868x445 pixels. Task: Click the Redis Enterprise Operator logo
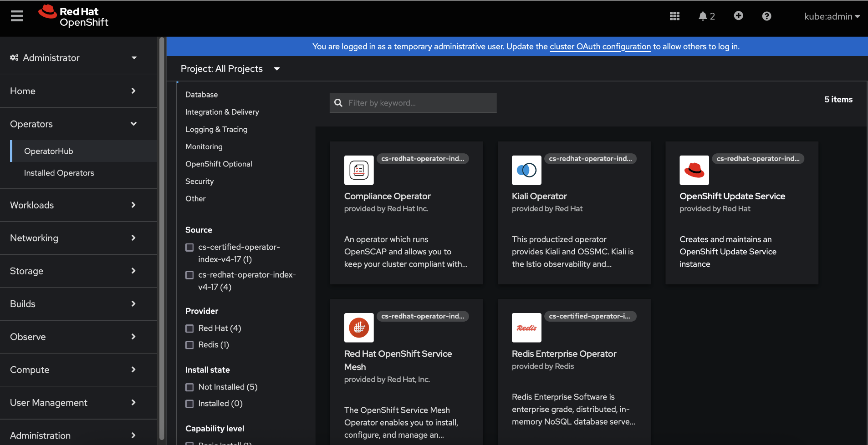click(526, 328)
